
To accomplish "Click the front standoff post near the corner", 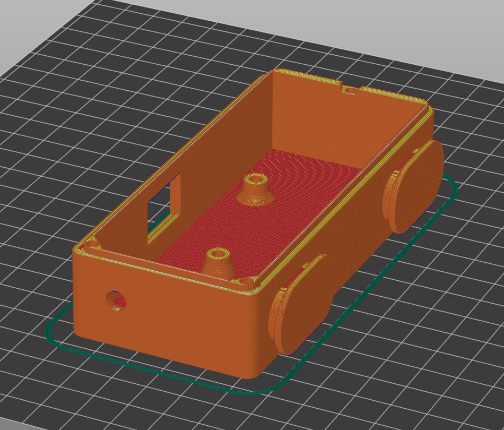I will (x=219, y=262).
